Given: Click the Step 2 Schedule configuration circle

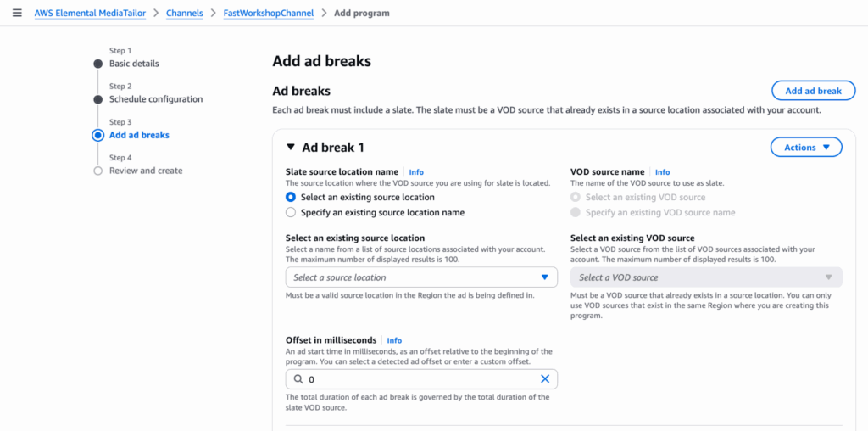Looking at the screenshot, I should point(98,99).
